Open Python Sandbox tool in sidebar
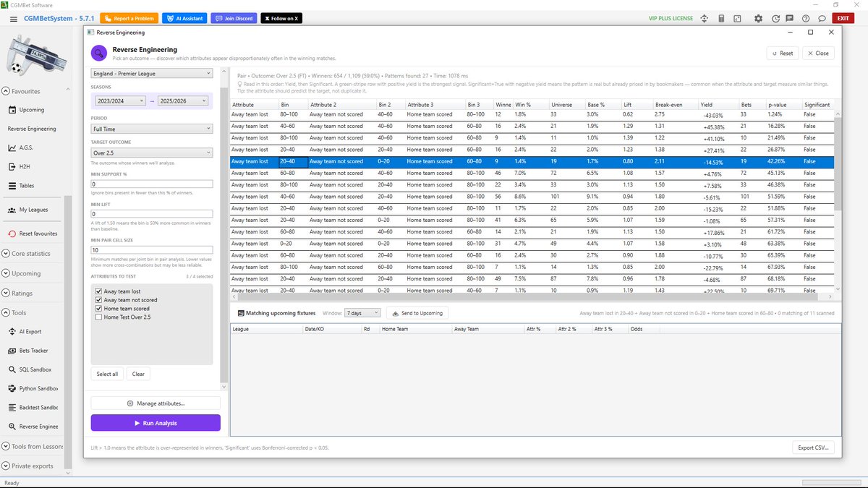The image size is (868, 488). [32, 388]
